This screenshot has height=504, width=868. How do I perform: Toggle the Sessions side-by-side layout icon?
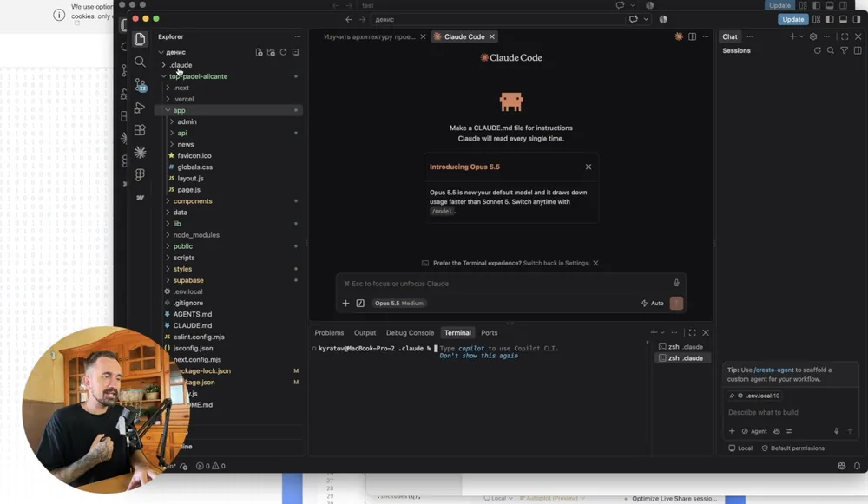[858, 50]
